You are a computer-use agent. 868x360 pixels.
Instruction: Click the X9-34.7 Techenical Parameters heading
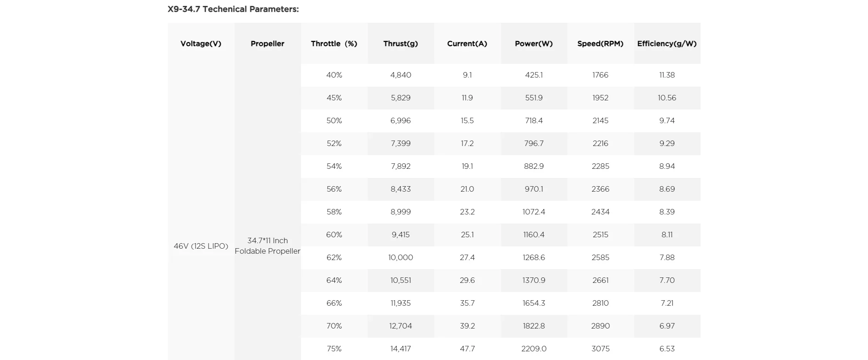point(233,9)
